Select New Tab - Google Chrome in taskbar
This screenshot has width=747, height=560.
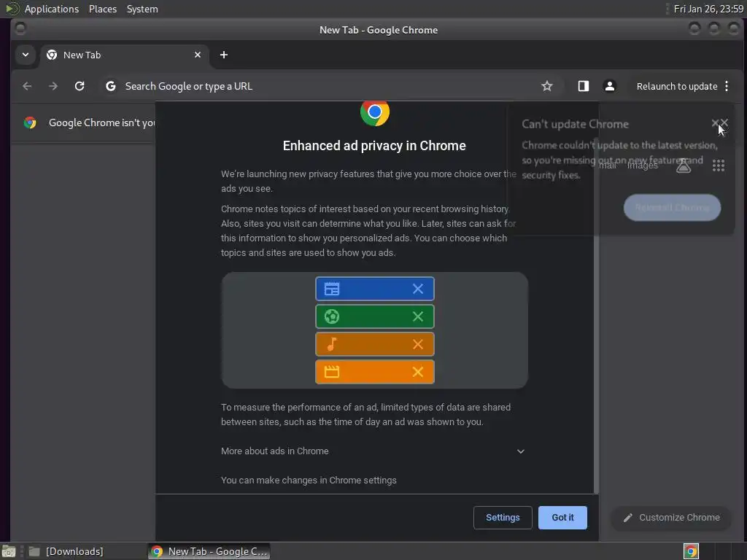(209, 551)
